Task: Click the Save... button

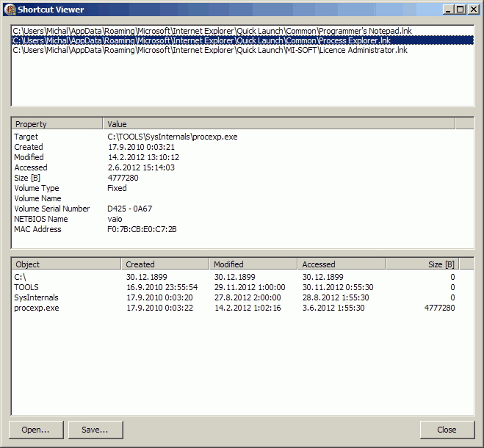Action: 95,430
